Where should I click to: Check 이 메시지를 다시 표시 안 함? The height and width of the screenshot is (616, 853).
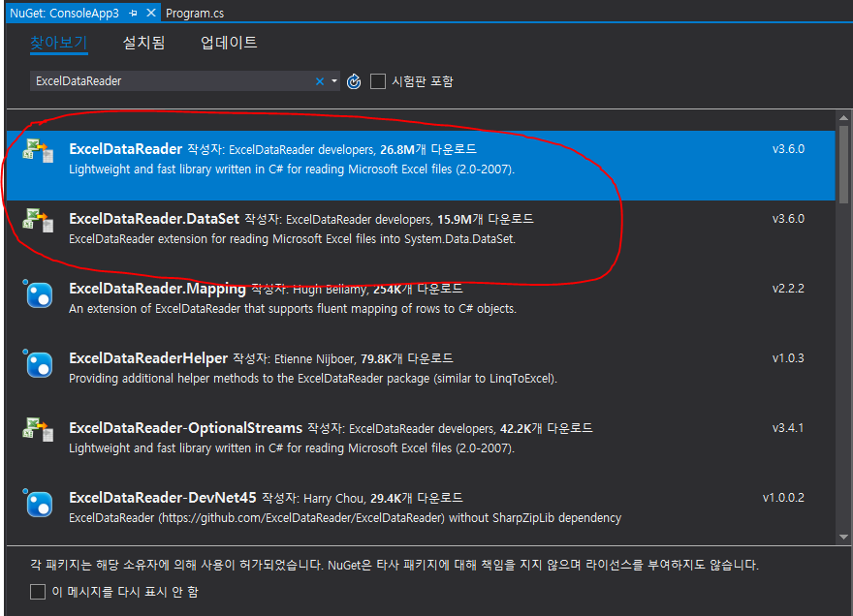pos(38,592)
